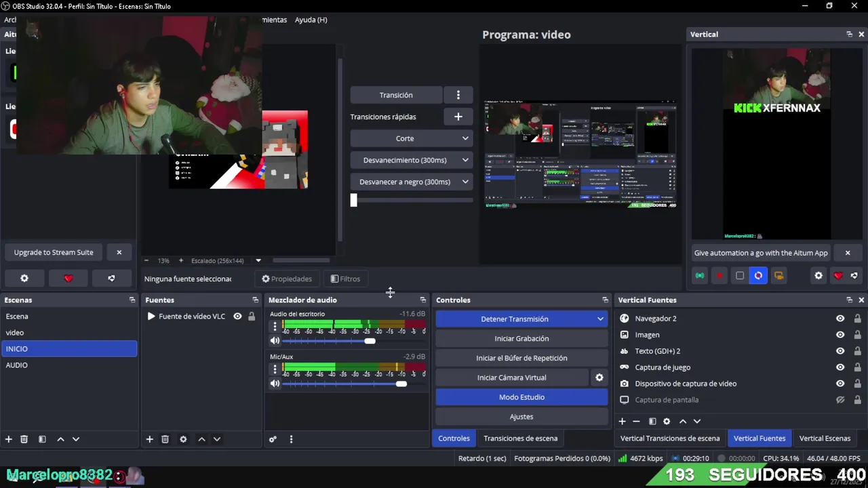Open Audio del escritorio three-dot options
Image resolution: width=868 pixels, height=488 pixels.
click(275, 327)
